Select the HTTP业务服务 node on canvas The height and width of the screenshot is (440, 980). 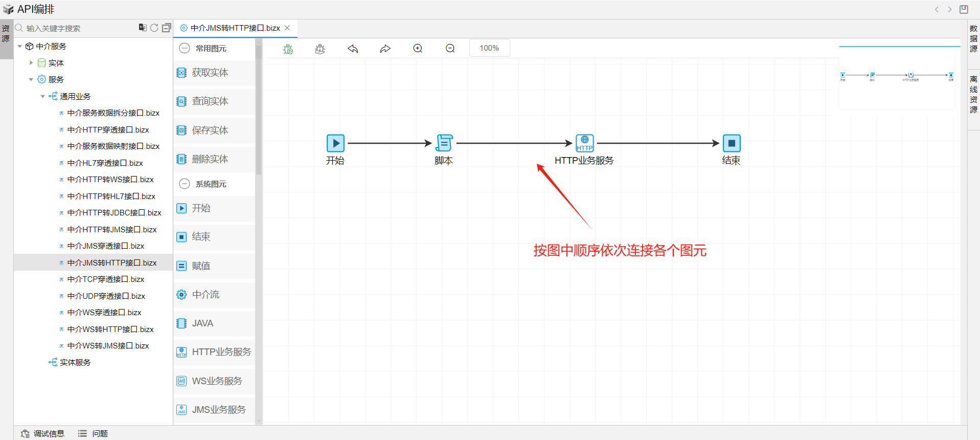click(x=584, y=143)
